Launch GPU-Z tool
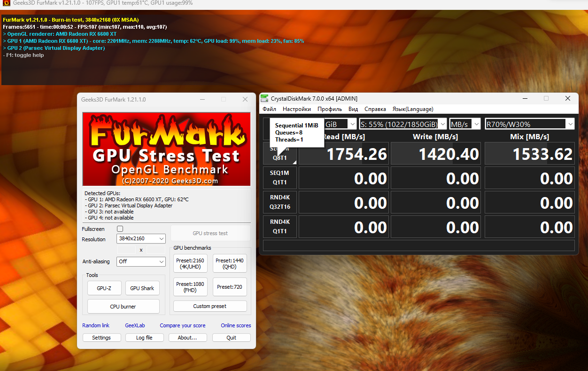 point(104,288)
